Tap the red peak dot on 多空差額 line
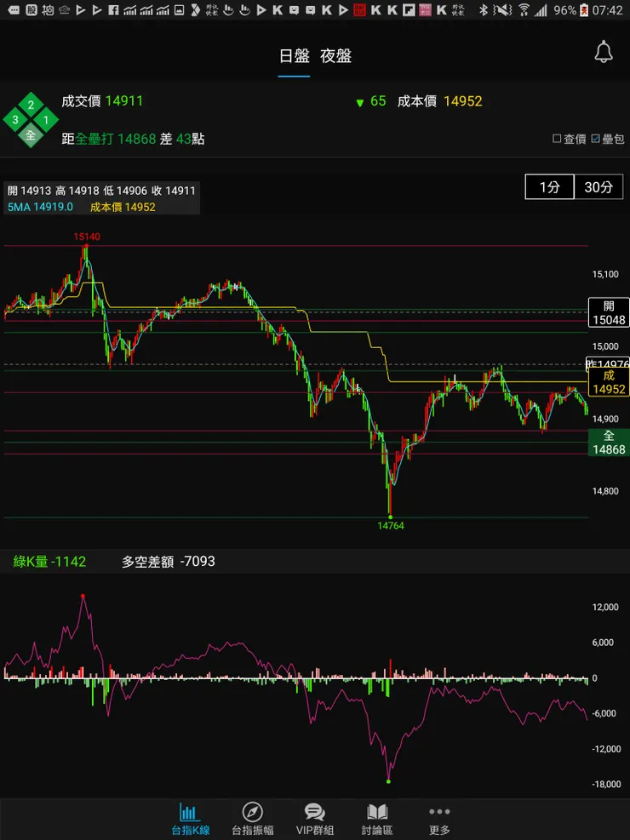Screen dimensions: 630x840 [83, 596]
